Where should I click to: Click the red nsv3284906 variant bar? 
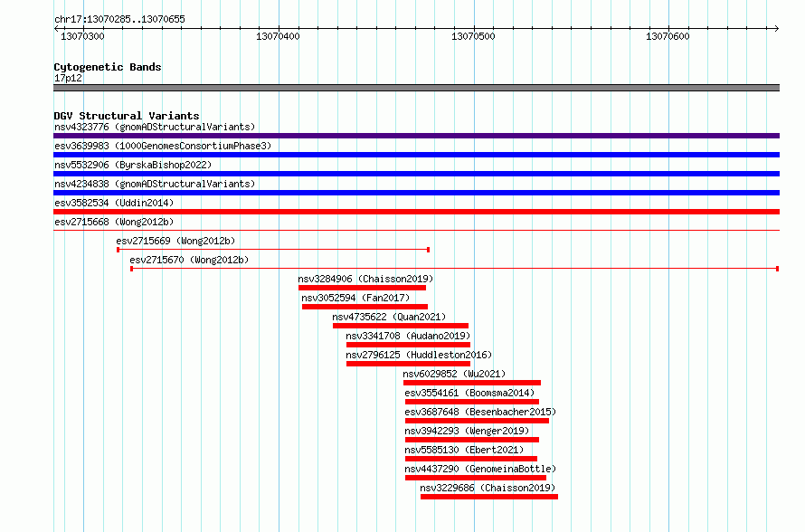[x=363, y=288]
